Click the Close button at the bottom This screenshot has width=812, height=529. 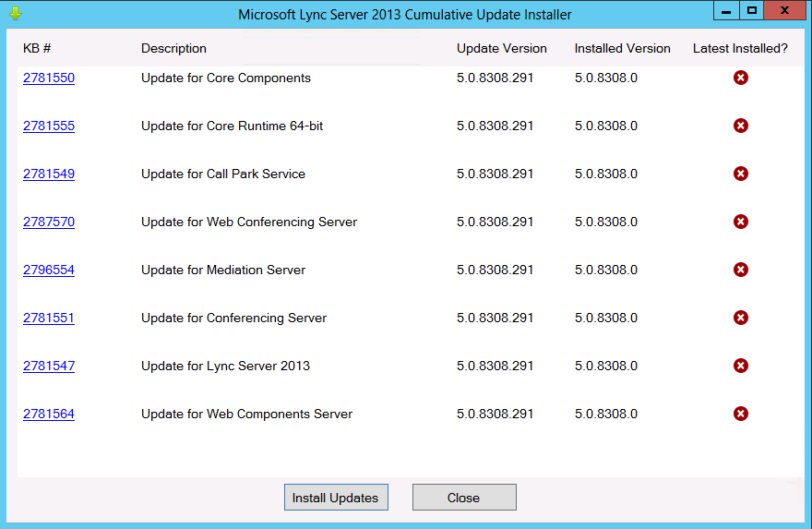[x=464, y=498]
